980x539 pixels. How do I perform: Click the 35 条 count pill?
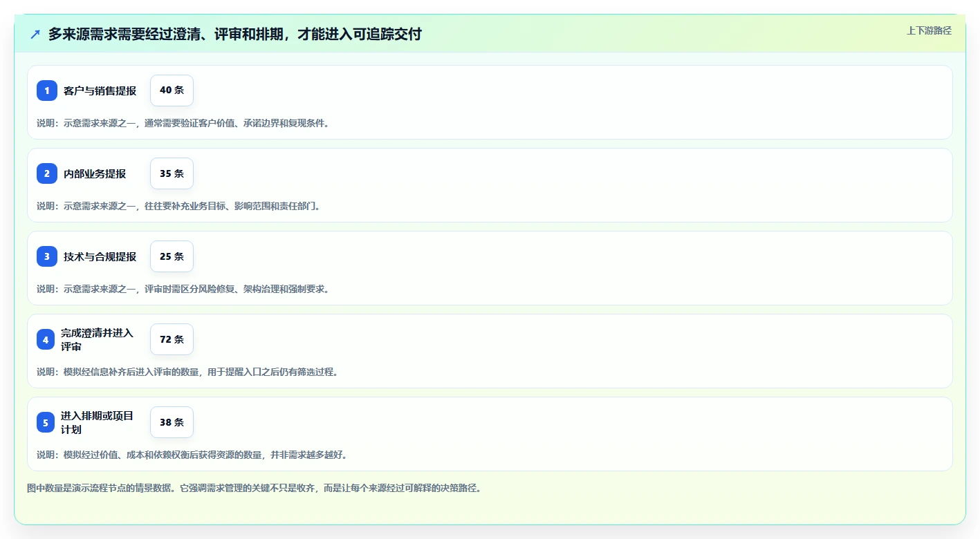172,173
